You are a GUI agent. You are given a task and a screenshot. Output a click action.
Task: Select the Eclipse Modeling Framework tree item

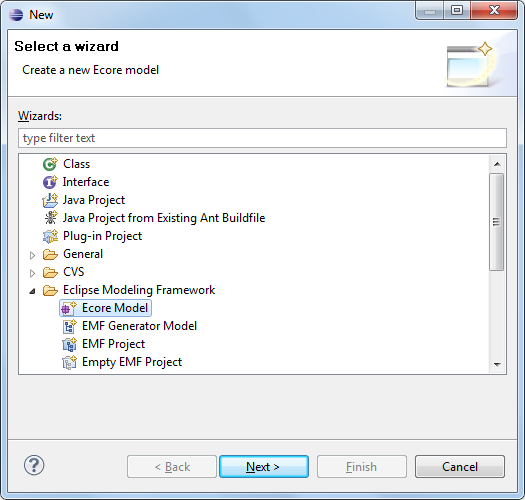click(139, 290)
